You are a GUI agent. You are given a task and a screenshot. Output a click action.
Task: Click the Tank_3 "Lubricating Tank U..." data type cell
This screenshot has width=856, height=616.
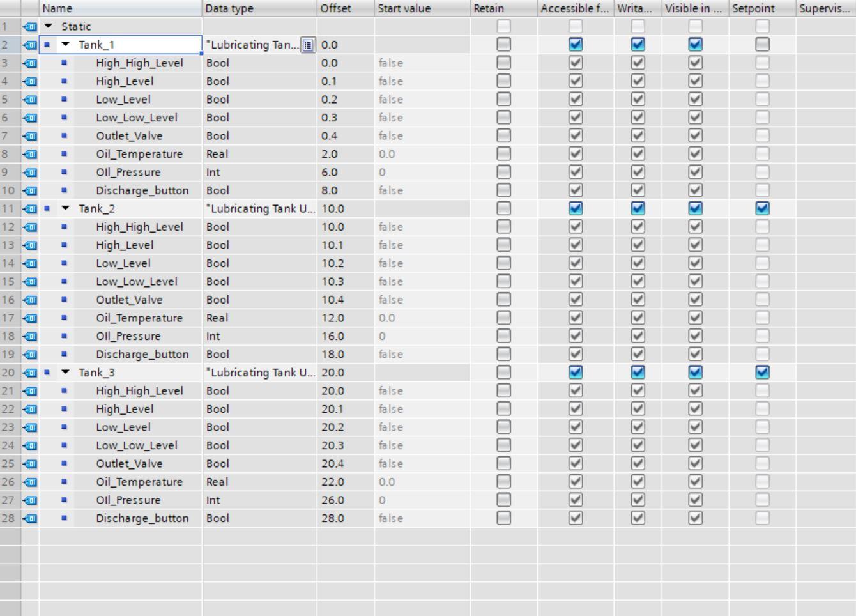point(260,373)
